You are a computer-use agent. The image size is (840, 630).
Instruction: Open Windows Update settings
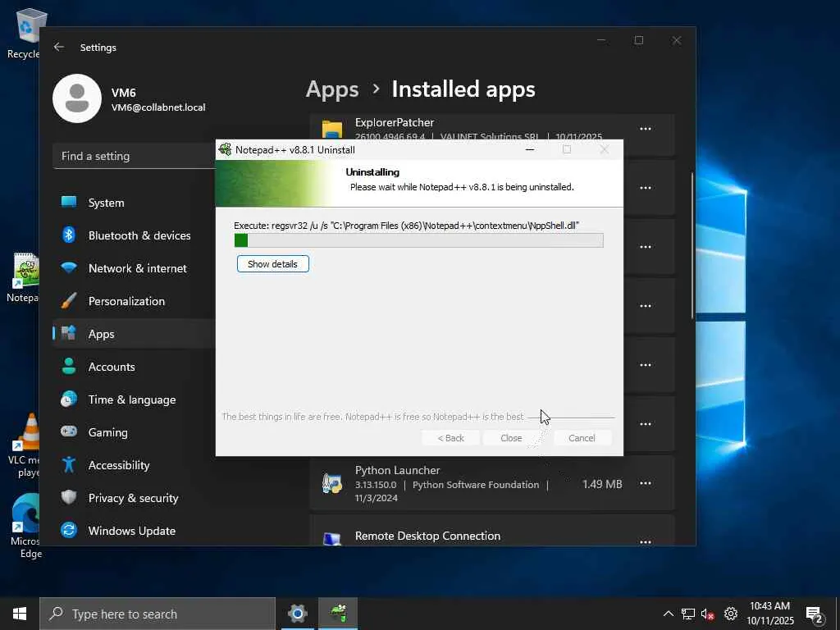[x=131, y=531]
